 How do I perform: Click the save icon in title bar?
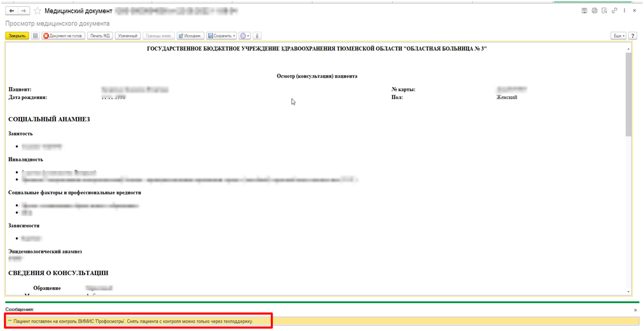click(584, 11)
